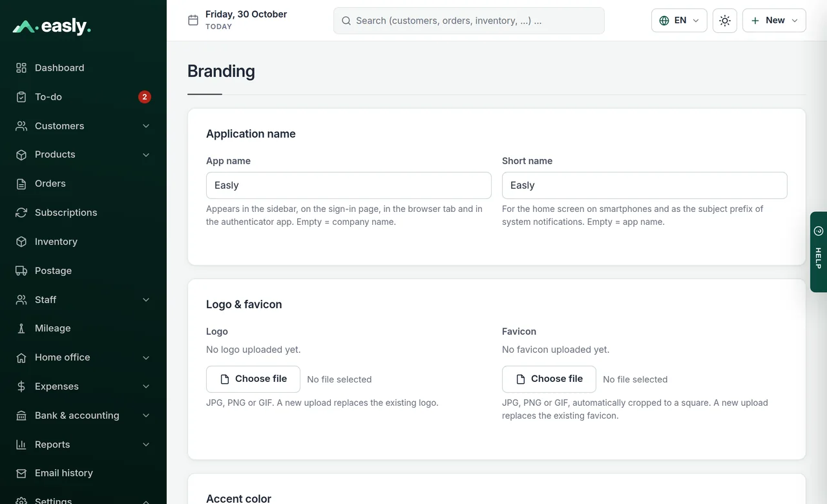Expand the Home office submenu chevron
This screenshot has height=504, width=827.
coord(146,357)
